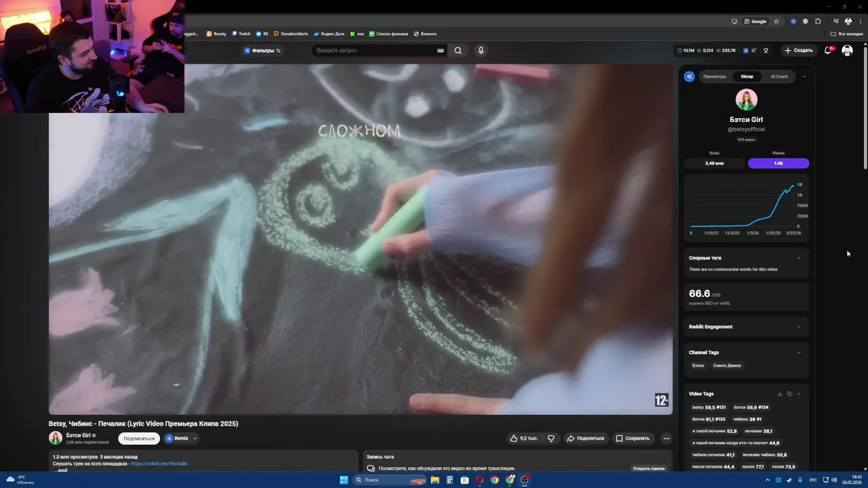Open Бэтси Girl channel avatar under video
The height and width of the screenshot is (488, 868).
56,438
